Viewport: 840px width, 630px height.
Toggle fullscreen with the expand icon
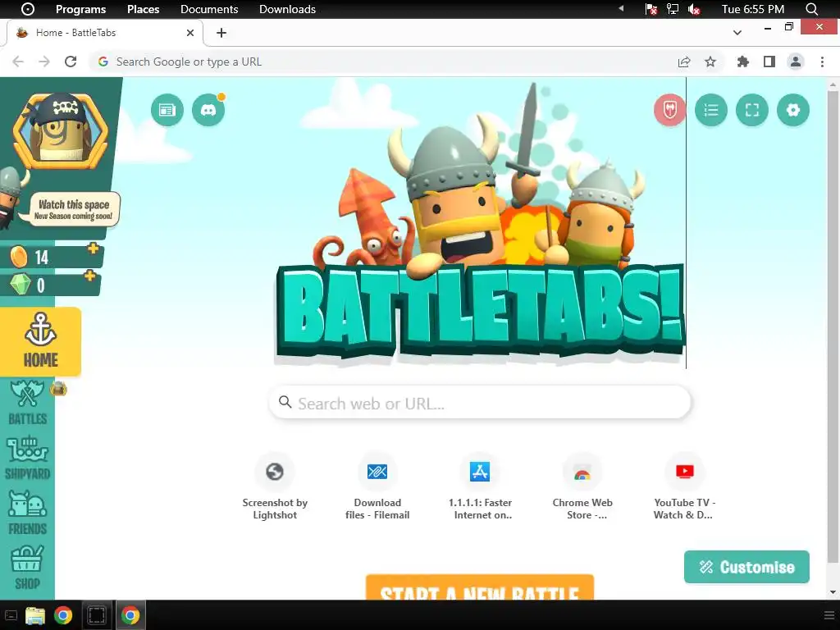coord(752,111)
